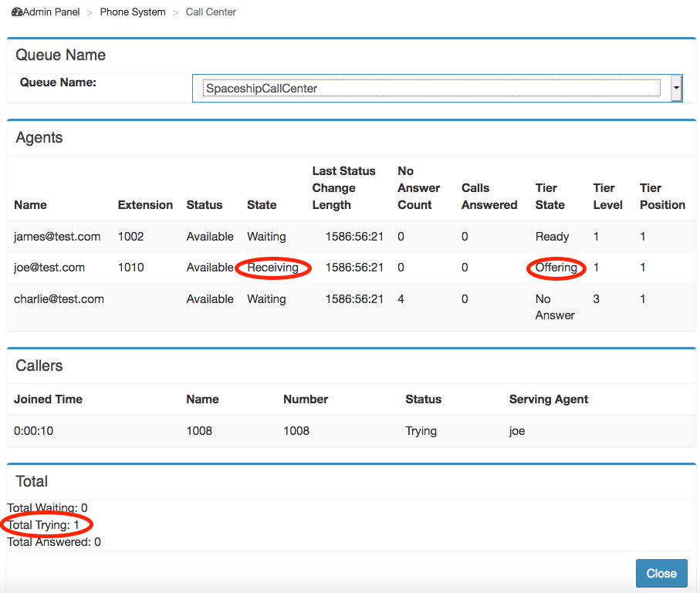
Task: Click the No Answer Count column header
Action: coord(419,188)
